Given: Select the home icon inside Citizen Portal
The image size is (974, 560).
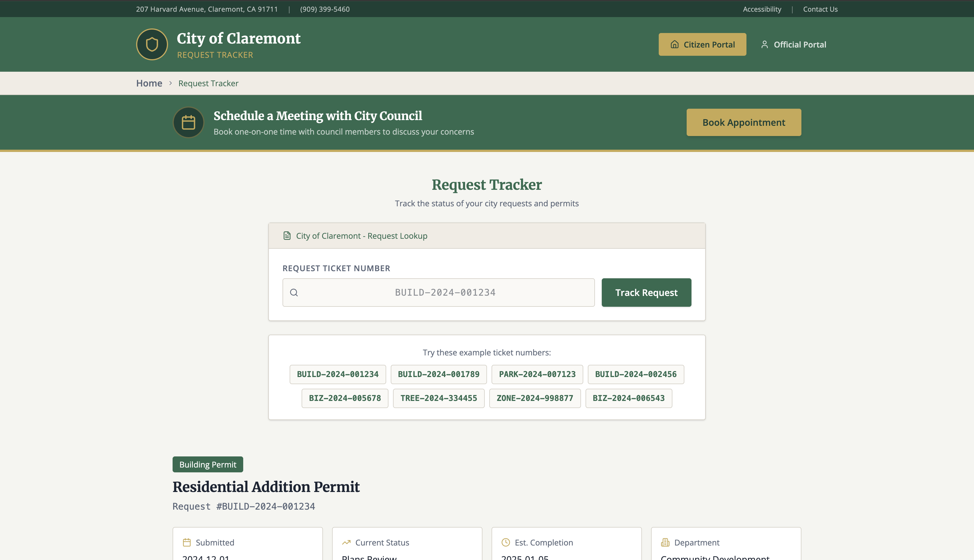Looking at the screenshot, I should click(x=675, y=44).
